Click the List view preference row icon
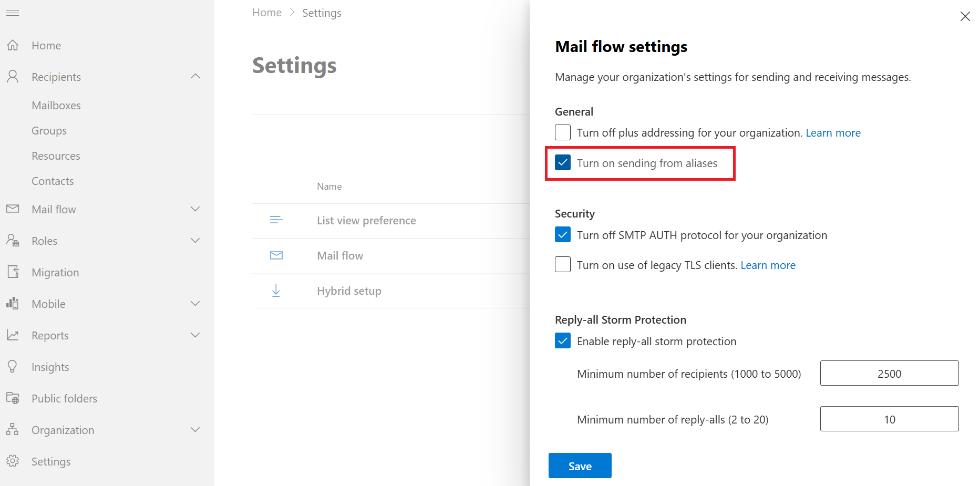This screenshot has height=486, width=980. coord(276,220)
